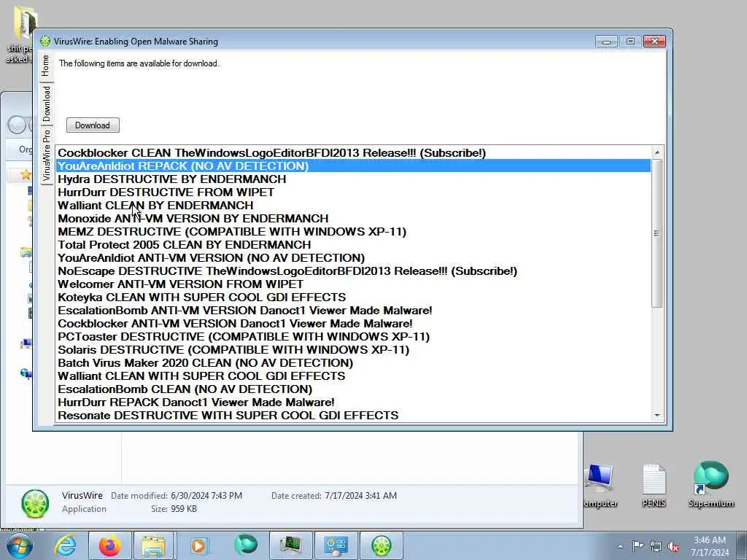Click Favorites star in Explorer pane

click(26, 175)
